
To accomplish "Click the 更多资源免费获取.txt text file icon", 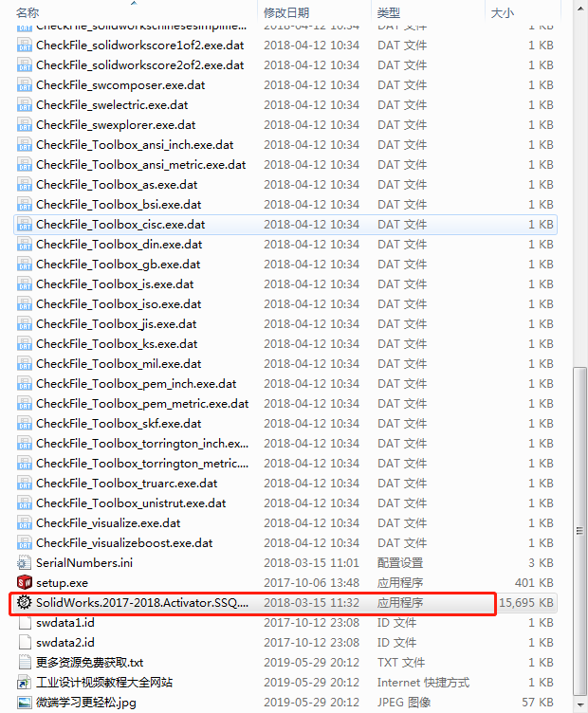I will click(x=24, y=662).
